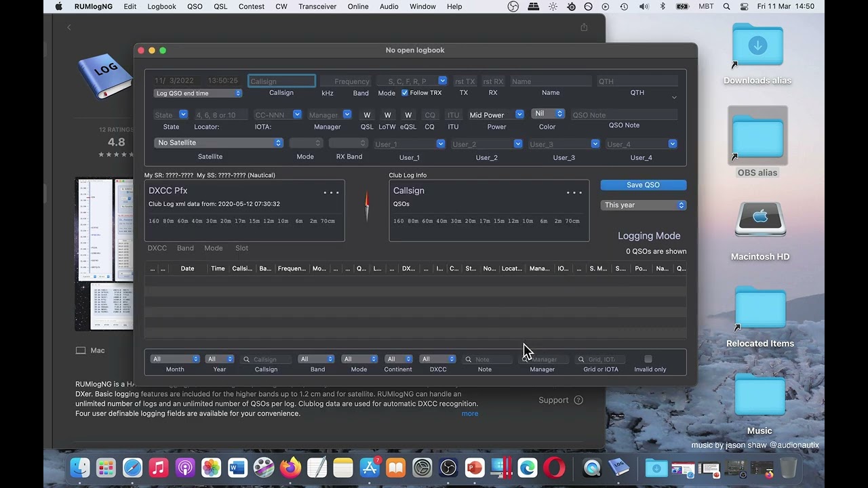Open the IOTA CC-NNN dropdown
Viewport: 868px width, 488px height.
(x=297, y=115)
